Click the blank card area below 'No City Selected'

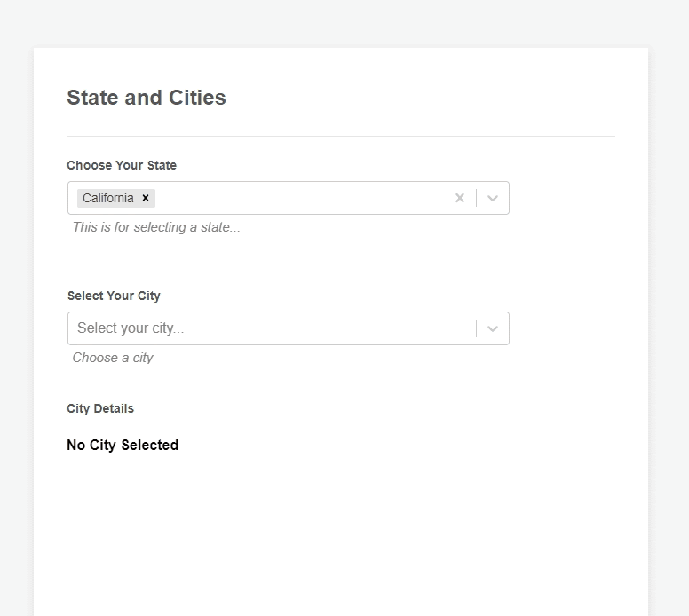pos(341,533)
